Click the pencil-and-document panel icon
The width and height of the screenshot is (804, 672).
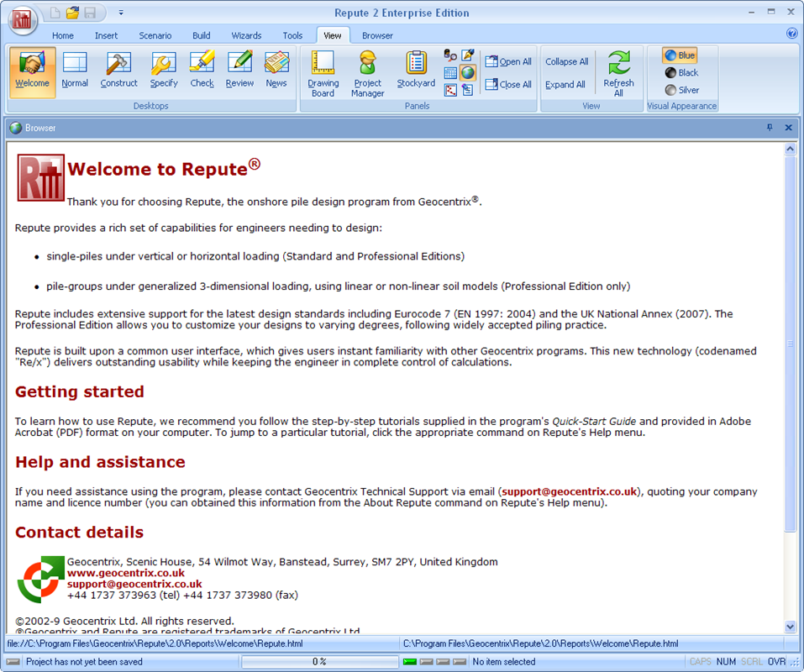click(468, 90)
